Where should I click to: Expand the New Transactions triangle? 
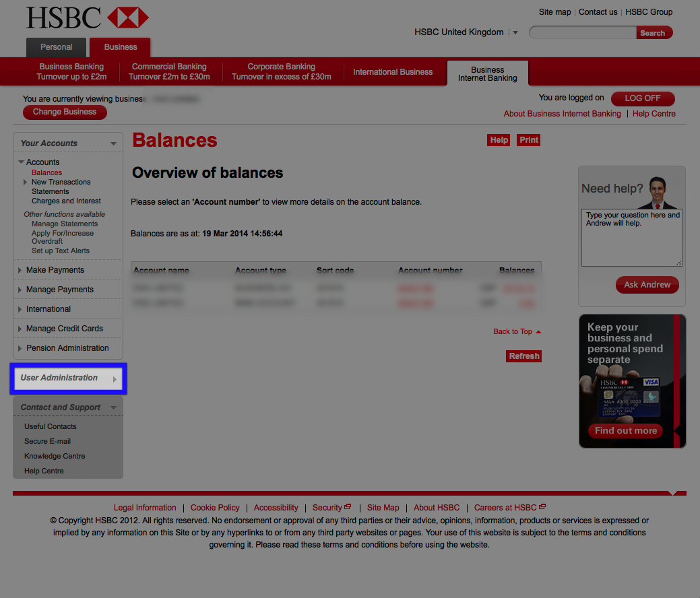click(x=26, y=182)
